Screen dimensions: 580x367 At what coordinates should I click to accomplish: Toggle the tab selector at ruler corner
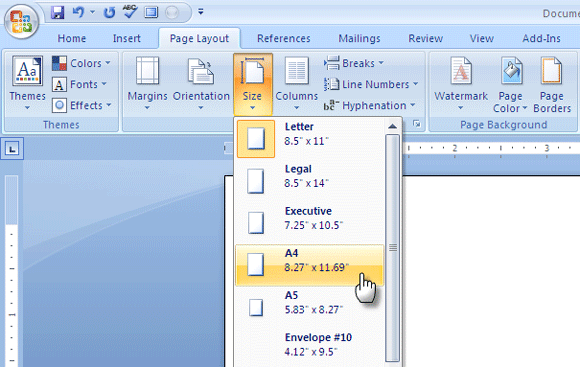12,149
